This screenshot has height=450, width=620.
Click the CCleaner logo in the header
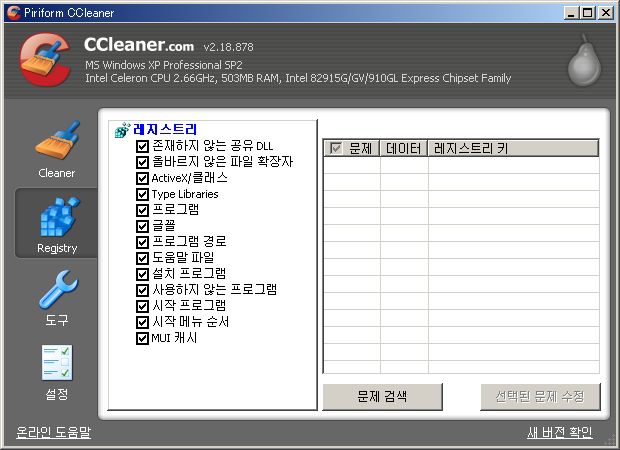pos(44,59)
